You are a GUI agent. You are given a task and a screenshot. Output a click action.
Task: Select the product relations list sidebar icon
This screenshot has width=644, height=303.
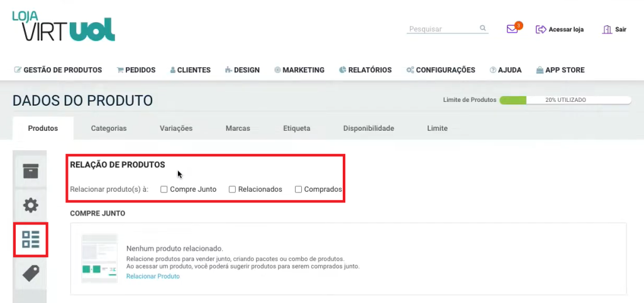[x=31, y=240]
